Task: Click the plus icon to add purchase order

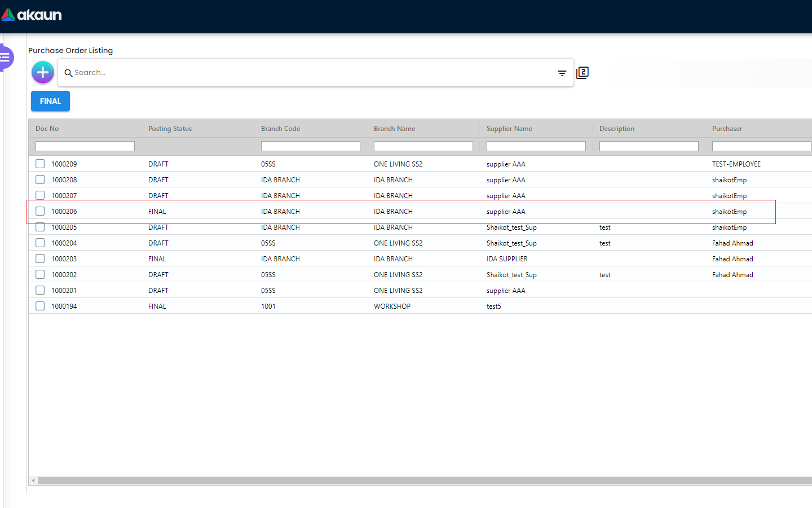Action: click(43, 72)
